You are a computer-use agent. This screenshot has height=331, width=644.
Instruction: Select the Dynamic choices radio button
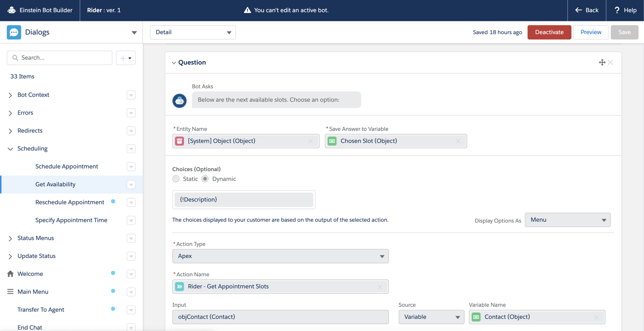(205, 179)
